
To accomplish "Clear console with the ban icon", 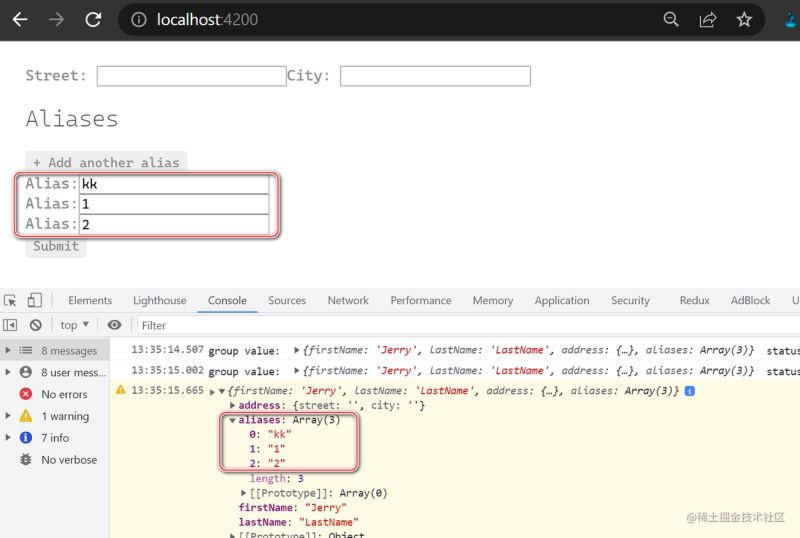I will point(35,325).
